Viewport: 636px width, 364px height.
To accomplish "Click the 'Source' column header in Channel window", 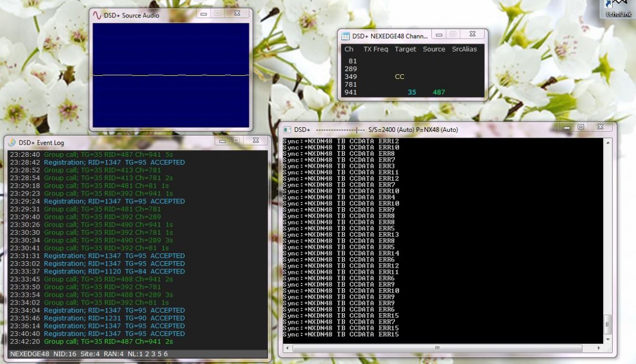I will coord(434,49).
